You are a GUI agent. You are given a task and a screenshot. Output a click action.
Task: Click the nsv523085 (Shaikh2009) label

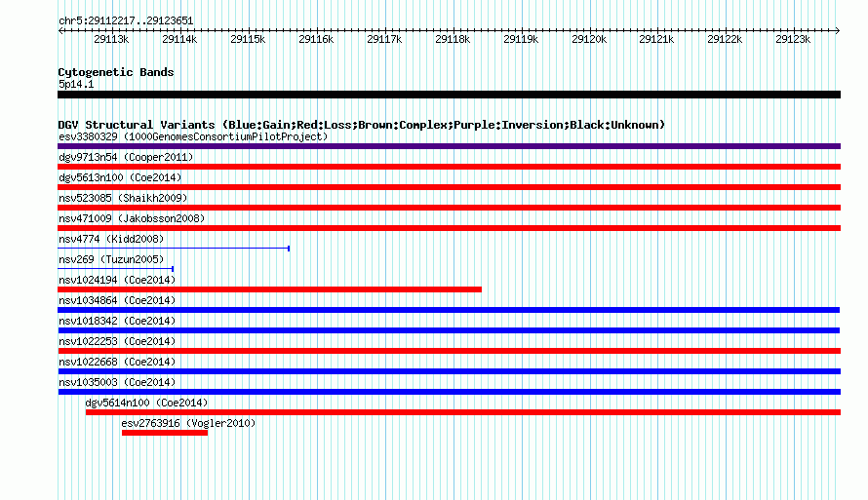[123, 198]
